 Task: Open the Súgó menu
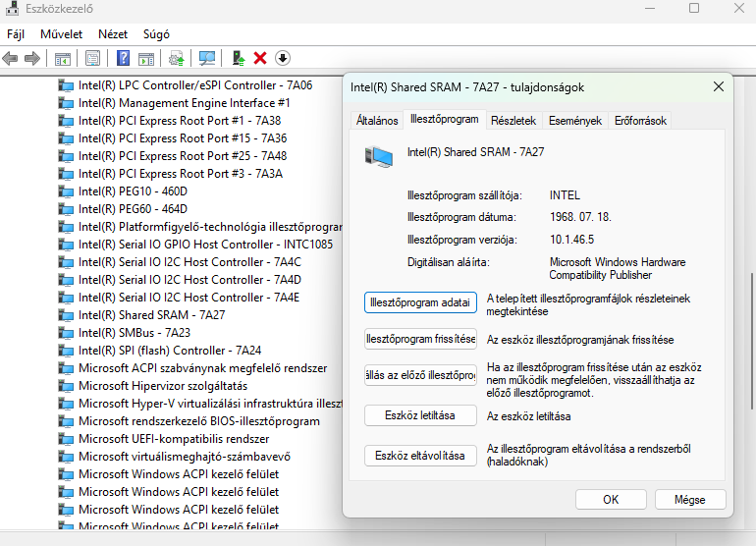click(x=156, y=34)
